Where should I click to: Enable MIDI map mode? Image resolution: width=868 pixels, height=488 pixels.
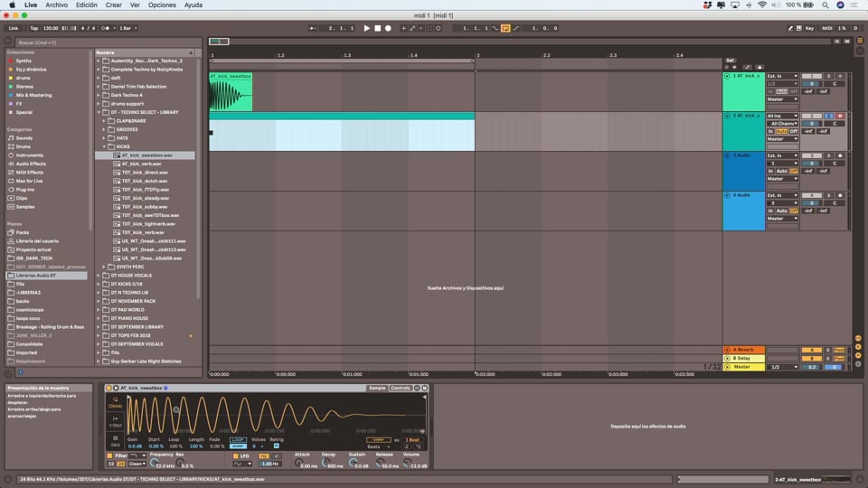pyautogui.click(x=826, y=28)
